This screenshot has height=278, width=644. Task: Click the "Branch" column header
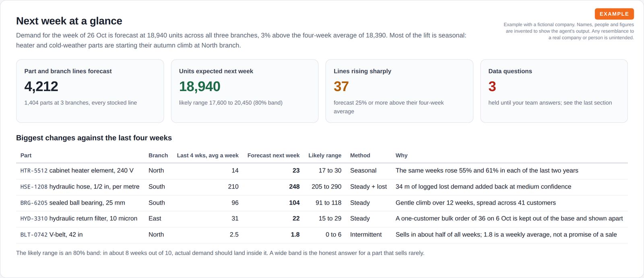coord(158,156)
